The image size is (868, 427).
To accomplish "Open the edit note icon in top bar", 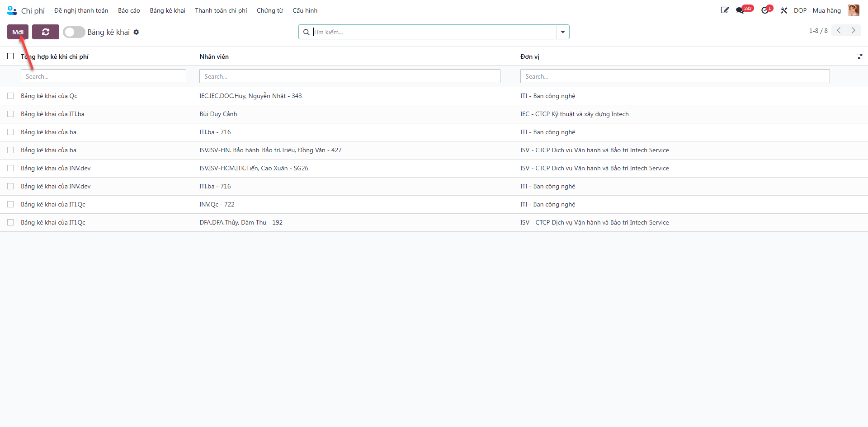I will tap(725, 10).
